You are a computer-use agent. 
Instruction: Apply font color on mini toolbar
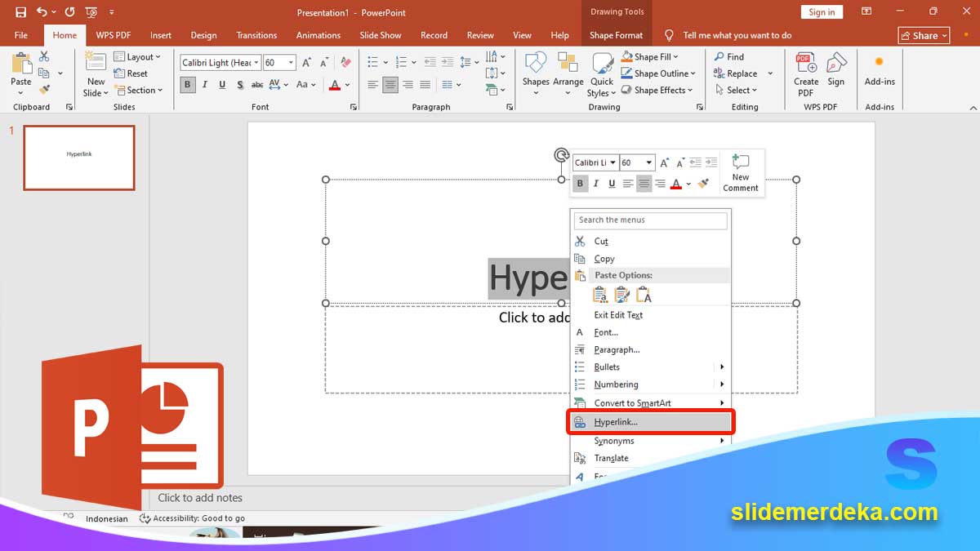point(676,184)
